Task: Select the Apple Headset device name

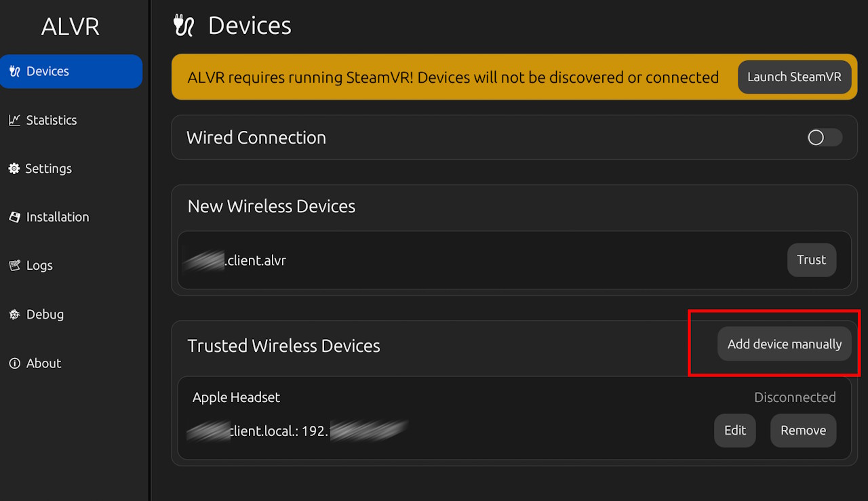Action: click(x=236, y=398)
